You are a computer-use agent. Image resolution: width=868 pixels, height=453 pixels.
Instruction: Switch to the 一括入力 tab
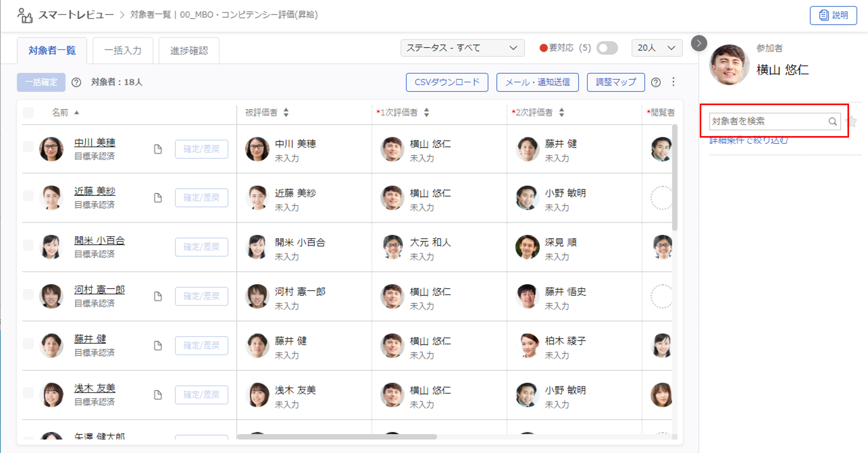(x=123, y=50)
